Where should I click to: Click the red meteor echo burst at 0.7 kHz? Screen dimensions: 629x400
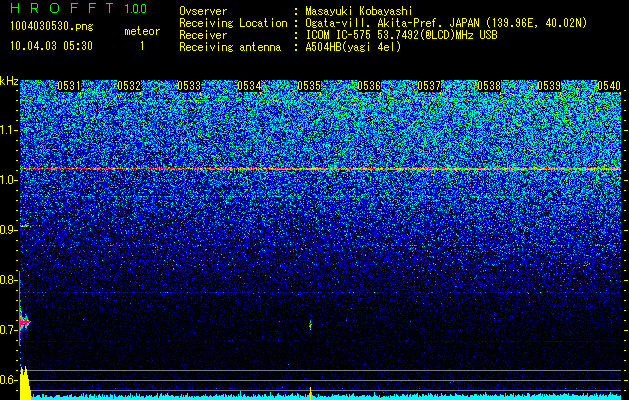point(24,322)
